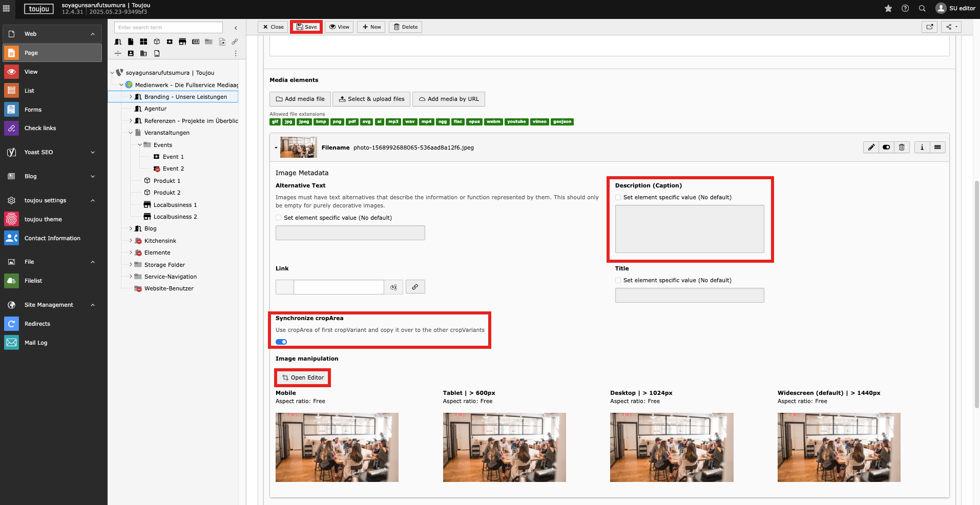This screenshot has width=980, height=505.
Task: Toggle visibility of the image file reference
Action: (x=886, y=148)
